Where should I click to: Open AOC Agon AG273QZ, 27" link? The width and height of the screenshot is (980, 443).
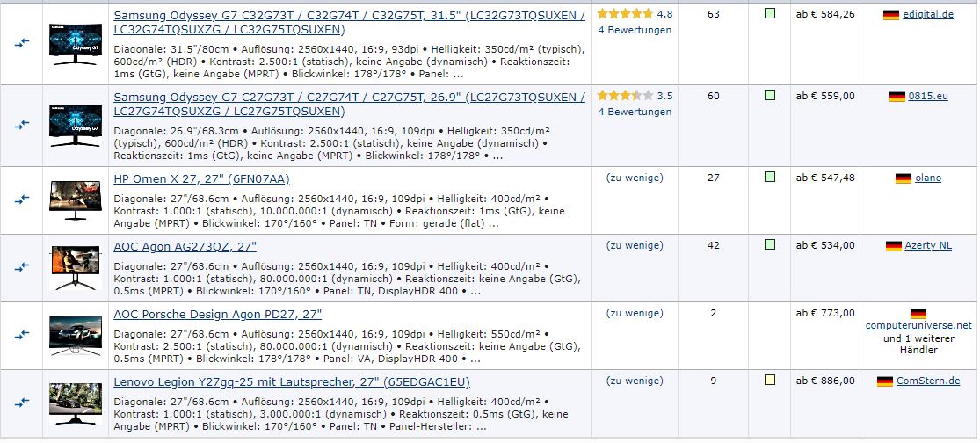[185, 247]
